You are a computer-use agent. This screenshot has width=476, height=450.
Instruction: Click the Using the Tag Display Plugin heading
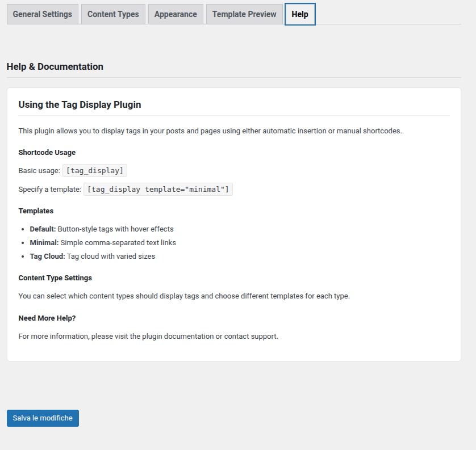(80, 104)
